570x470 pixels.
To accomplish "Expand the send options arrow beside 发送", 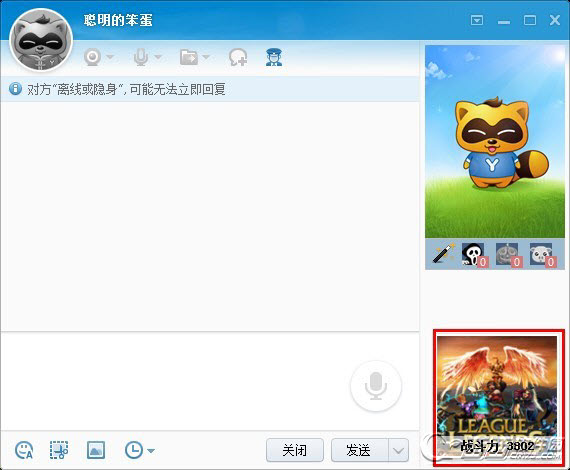I will (x=398, y=450).
